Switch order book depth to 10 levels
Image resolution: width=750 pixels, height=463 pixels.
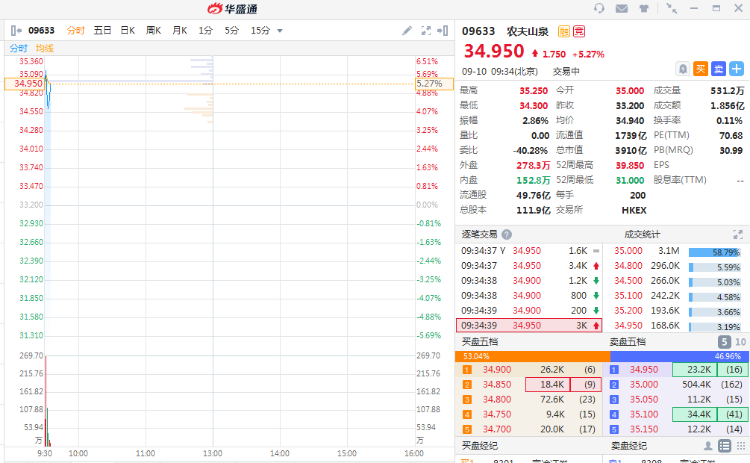[740, 342]
